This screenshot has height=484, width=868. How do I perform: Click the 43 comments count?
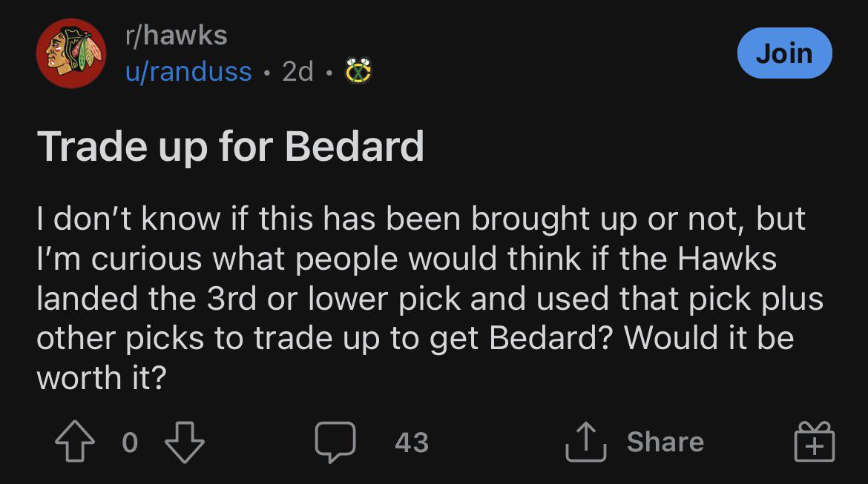click(411, 442)
